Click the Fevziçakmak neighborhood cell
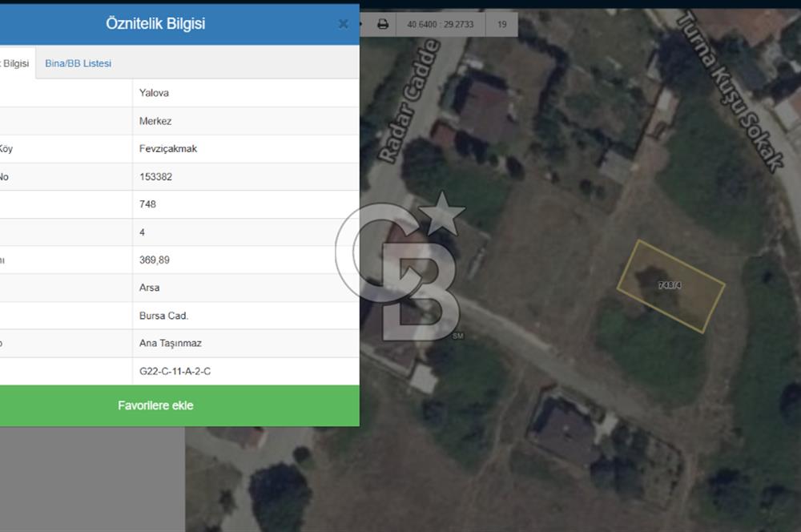 point(168,149)
